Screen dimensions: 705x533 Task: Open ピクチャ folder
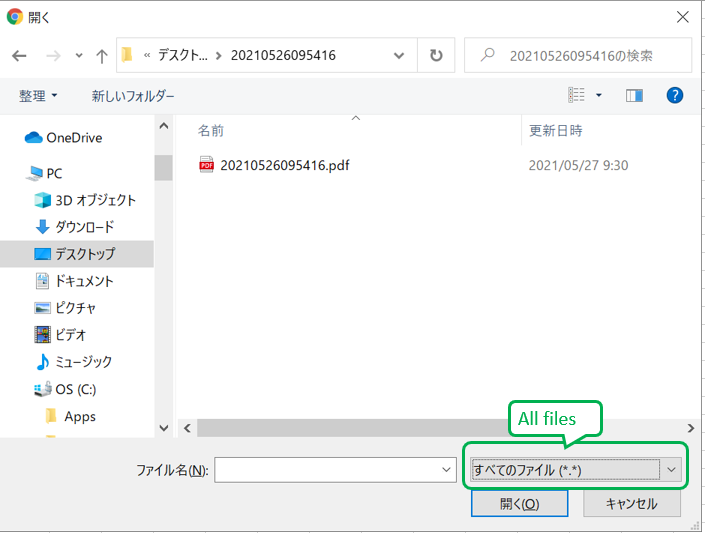click(x=65, y=308)
